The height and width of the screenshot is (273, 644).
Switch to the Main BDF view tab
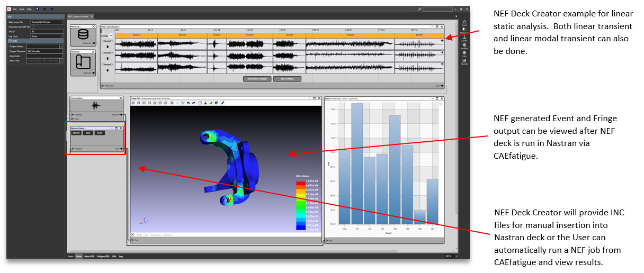89,256
